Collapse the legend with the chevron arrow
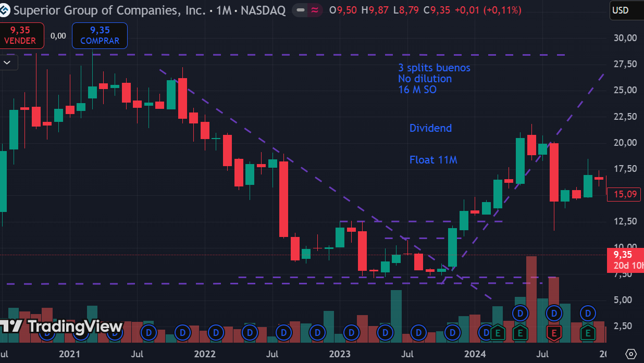This screenshot has width=644, height=363. 8,62
